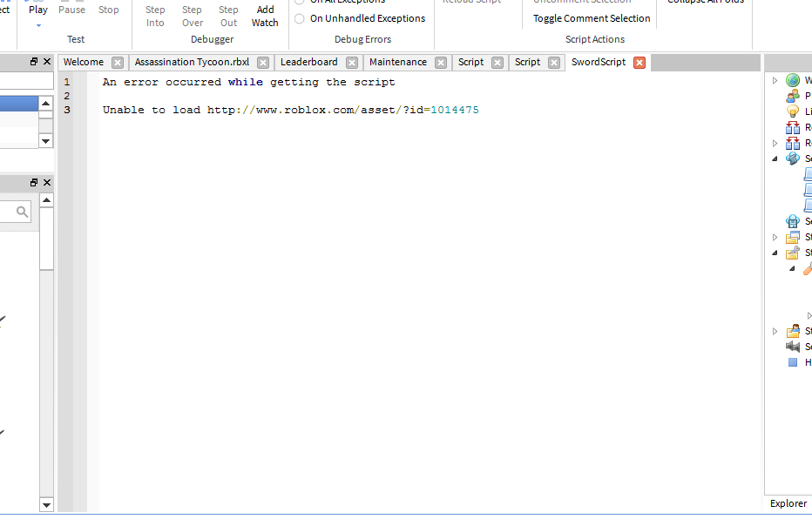This screenshot has height=526, width=812.
Task: Close the Assassination Tycoon.rbxl tab
Action: click(x=263, y=63)
